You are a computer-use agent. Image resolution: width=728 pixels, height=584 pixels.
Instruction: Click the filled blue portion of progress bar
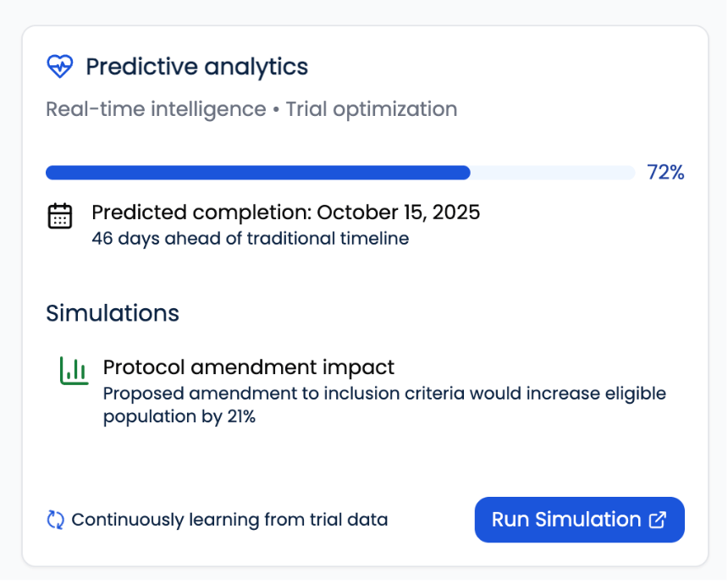(x=257, y=173)
